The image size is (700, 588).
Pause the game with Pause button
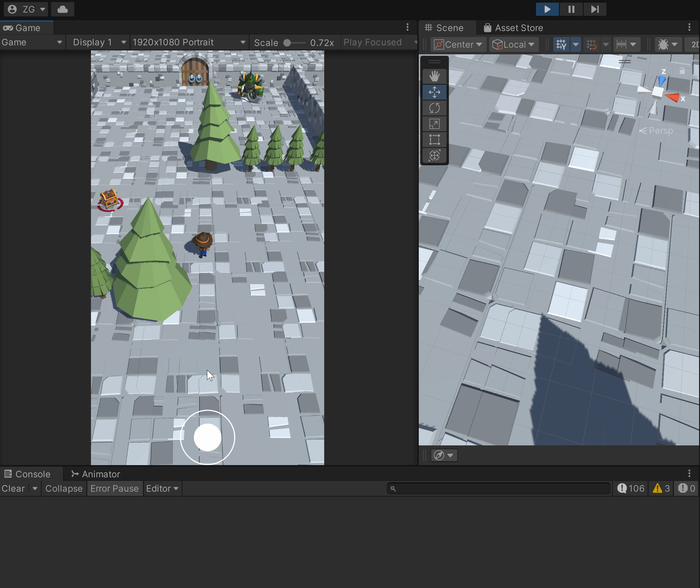pos(571,9)
